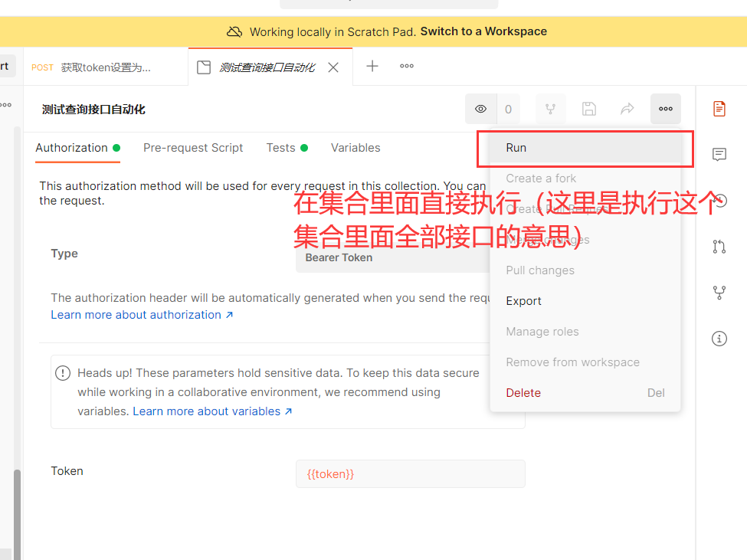
Task: Open the Documentation icon in right sidebar
Action: coord(719,109)
